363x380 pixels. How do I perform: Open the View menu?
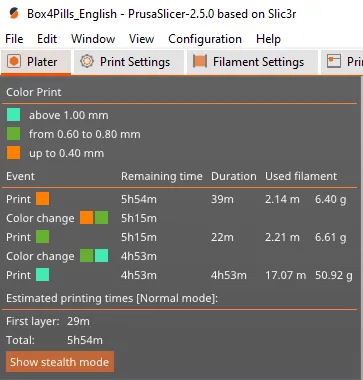point(142,39)
